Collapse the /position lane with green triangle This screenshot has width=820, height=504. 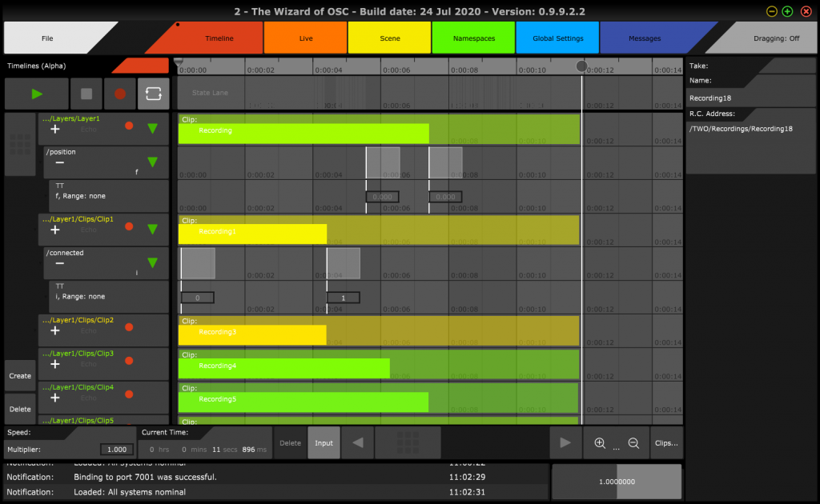coord(153,162)
